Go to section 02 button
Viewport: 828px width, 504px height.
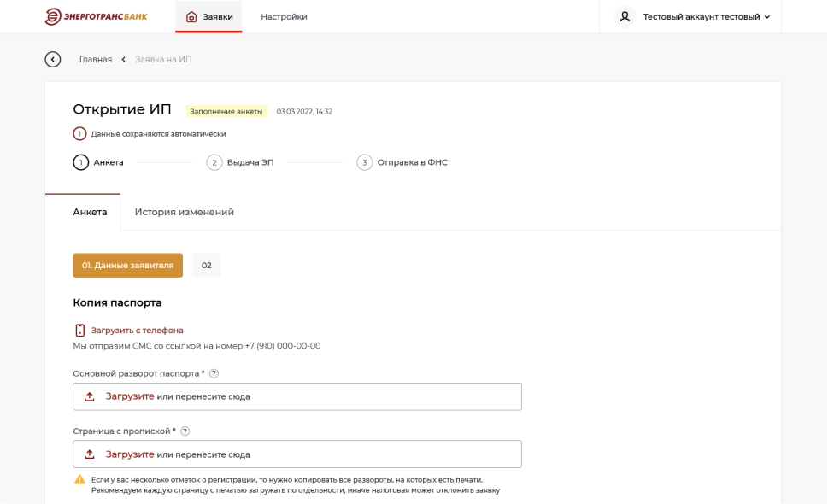coord(206,266)
